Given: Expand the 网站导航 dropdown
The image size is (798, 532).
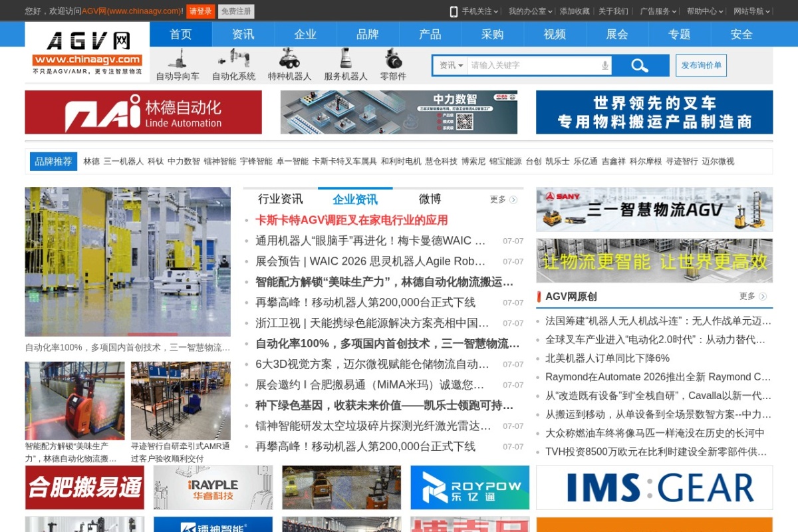Looking at the screenshot, I should tap(752, 11).
